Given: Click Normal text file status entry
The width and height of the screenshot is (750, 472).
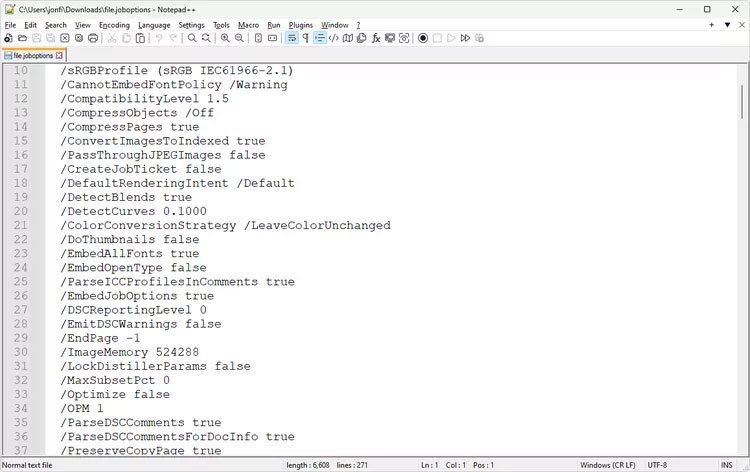Looking at the screenshot, I should tap(27, 465).
